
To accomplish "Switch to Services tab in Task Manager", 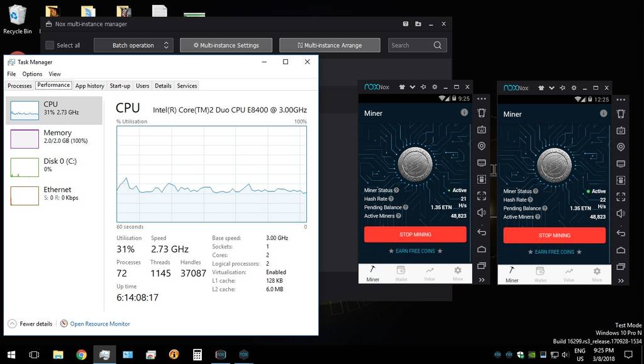I will click(x=187, y=86).
